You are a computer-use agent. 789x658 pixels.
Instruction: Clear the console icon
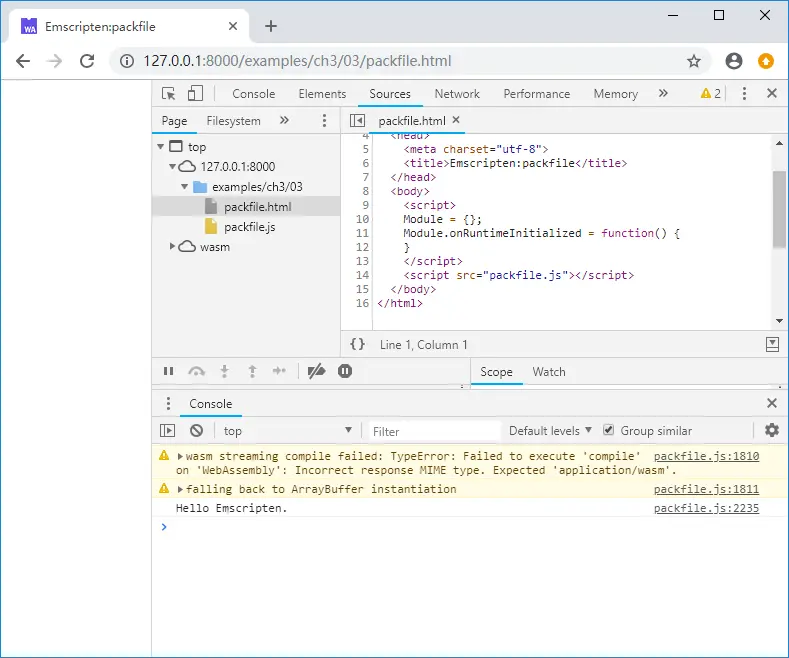click(x=196, y=431)
